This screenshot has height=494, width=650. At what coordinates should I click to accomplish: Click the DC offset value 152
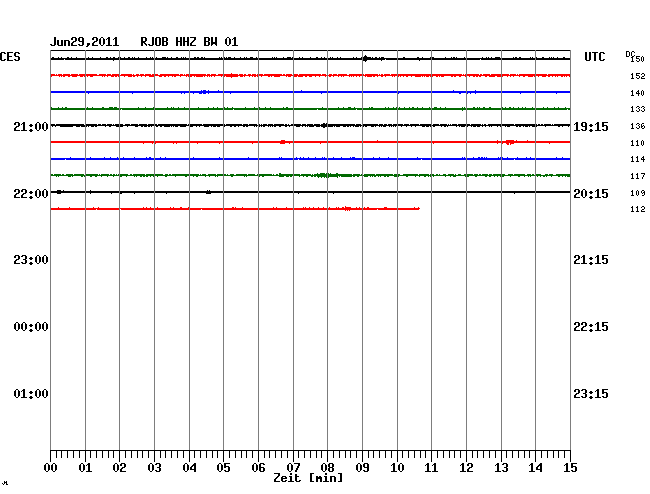[638, 76]
